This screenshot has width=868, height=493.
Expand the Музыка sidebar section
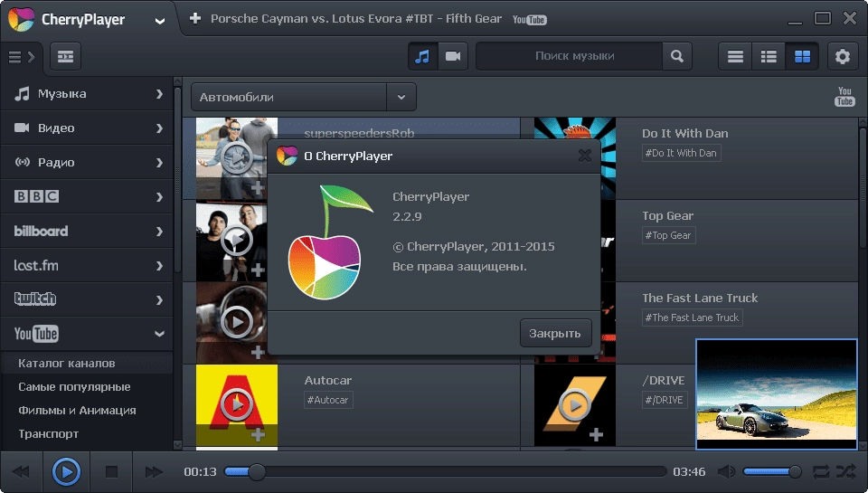tap(87, 93)
